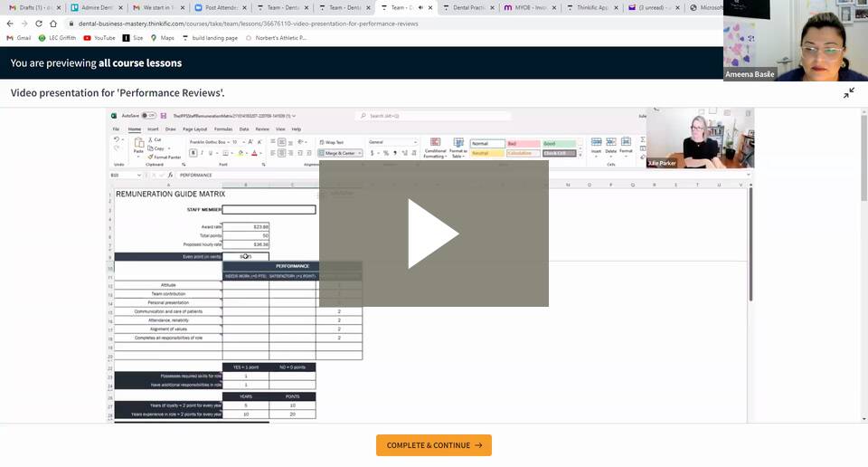The height and width of the screenshot is (467, 868).
Task: Click the Wrap Text button
Action: point(331,142)
